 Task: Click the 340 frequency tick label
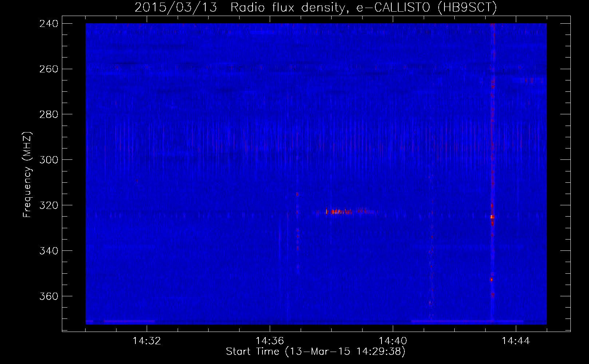pyautogui.click(x=48, y=251)
